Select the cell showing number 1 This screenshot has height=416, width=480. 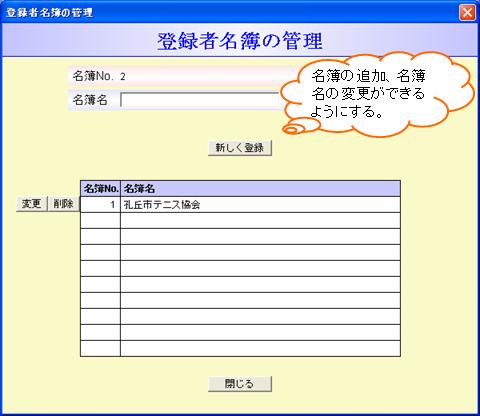click(100, 204)
